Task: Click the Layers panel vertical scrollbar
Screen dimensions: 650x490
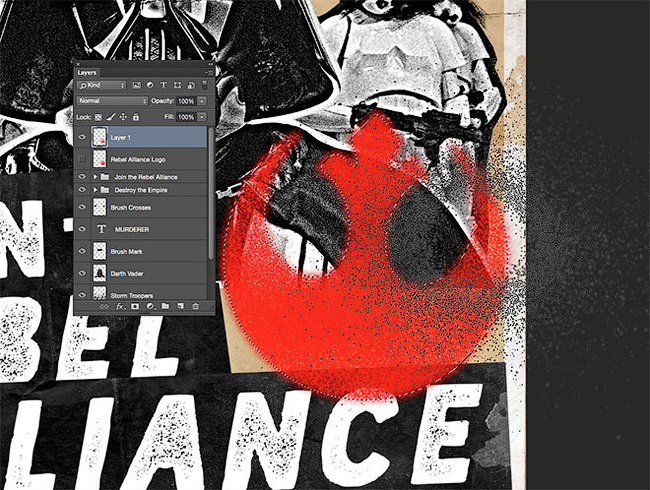Action: [x=211, y=193]
